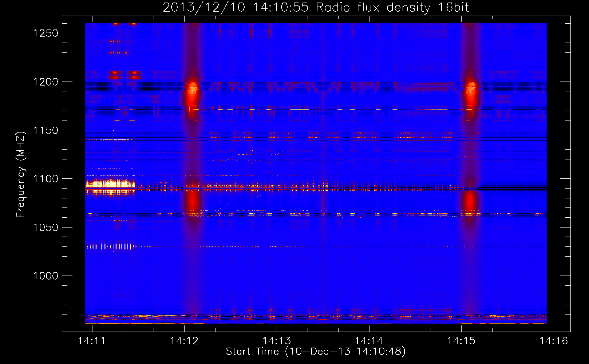The image size is (589, 364).
Task: Click the 1150 frequency tick label
Action: (x=46, y=130)
